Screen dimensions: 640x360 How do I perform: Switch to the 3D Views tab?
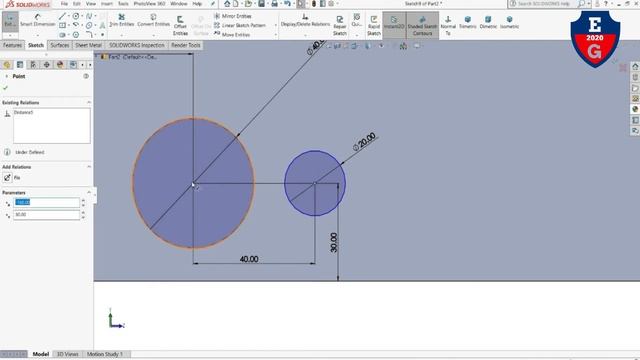tap(67, 354)
